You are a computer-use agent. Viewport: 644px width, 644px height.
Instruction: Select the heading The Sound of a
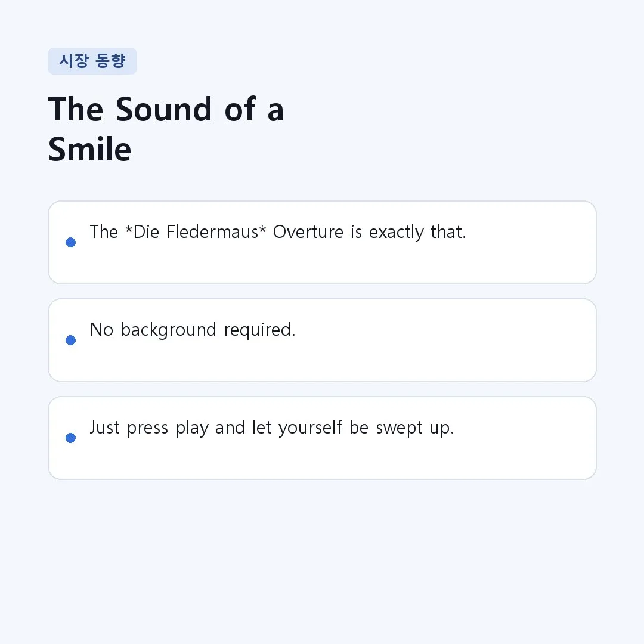point(166,109)
